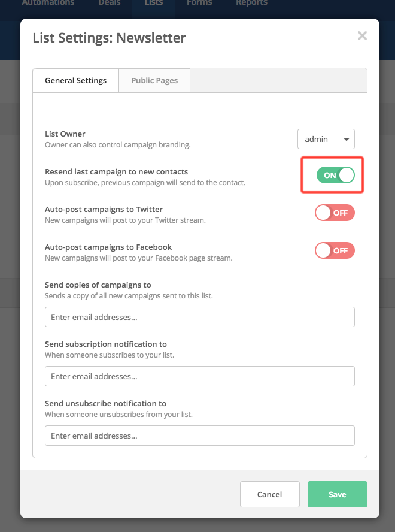Open the Automations navigation item

click(x=48, y=3)
